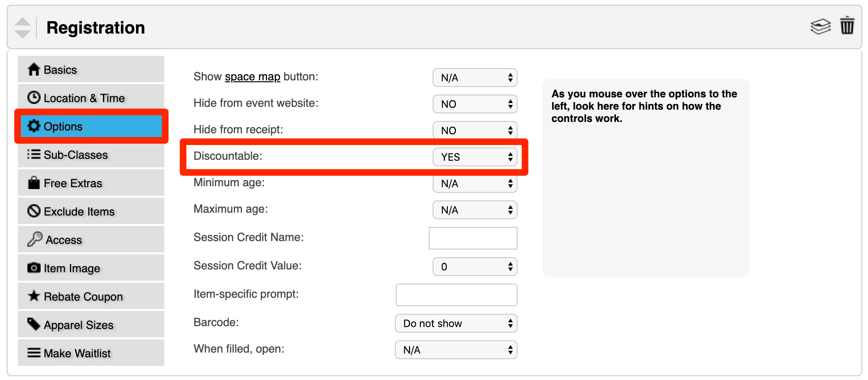The image size is (868, 380).
Task: Open the Show space map button dropdown
Action: pos(475,78)
